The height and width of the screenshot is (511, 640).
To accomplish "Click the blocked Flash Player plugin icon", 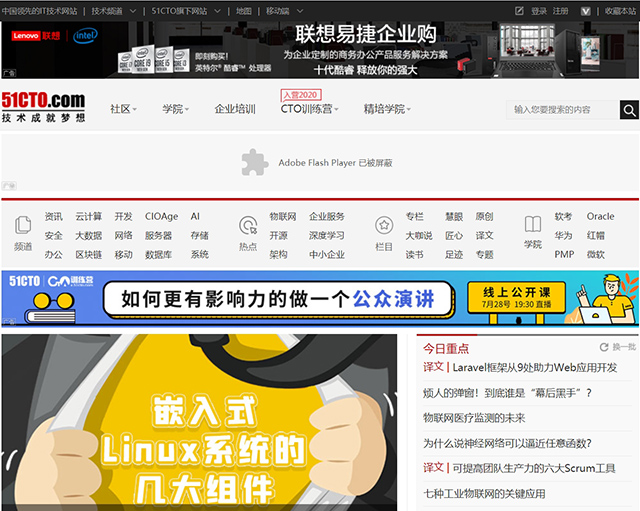I will pyautogui.click(x=255, y=162).
